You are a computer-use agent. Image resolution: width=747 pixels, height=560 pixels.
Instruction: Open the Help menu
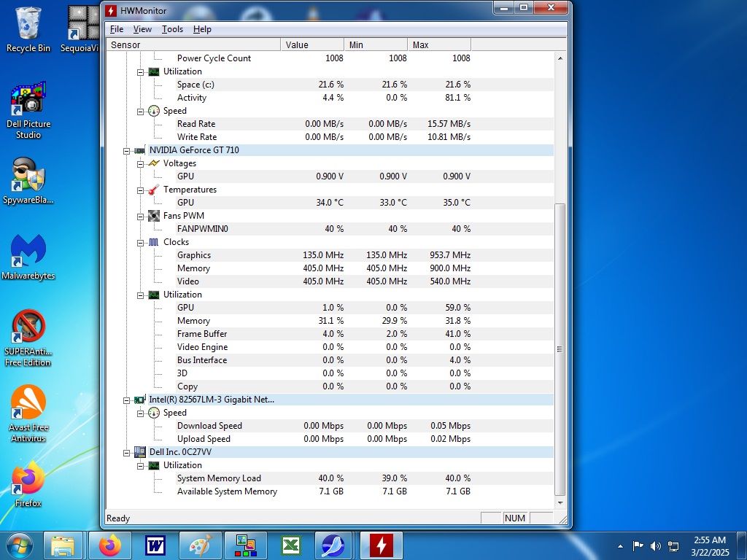pos(202,29)
